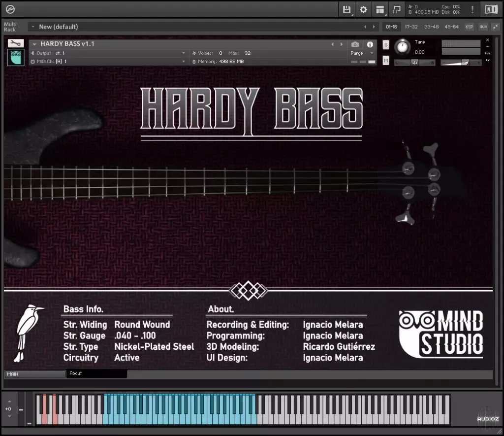Solo the Hardy Bass instrument
This screenshot has height=436, width=504.
[x=386, y=44]
